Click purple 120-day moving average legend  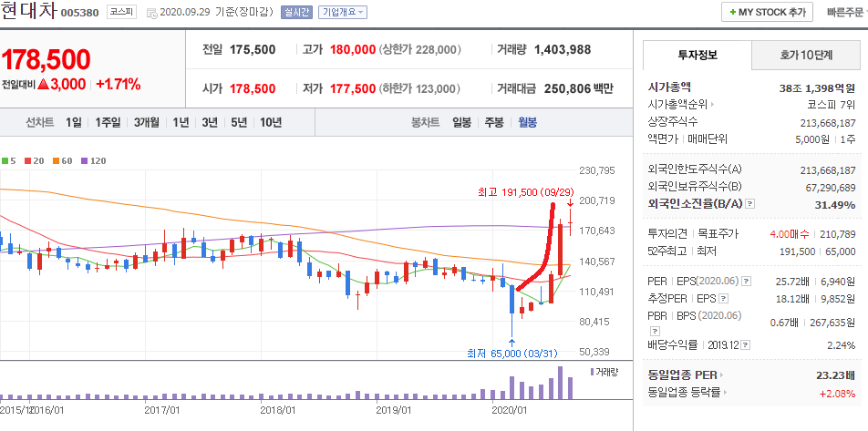click(94, 161)
